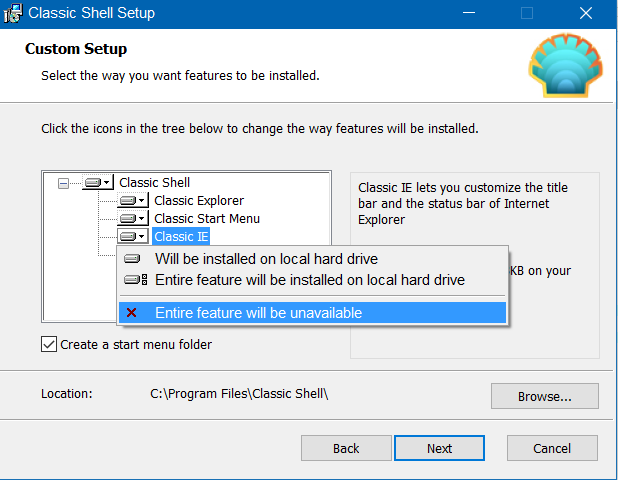Image resolution: width=618 pixels, height=480 pixels.
Task: Choose 'Will be installed on local hard drive'
Action: pos(313,259)
